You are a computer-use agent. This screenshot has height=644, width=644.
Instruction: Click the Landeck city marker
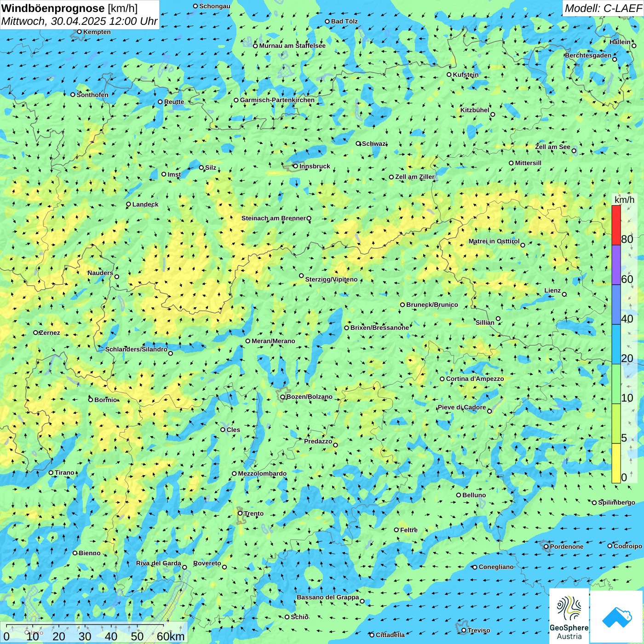point(128,204)
